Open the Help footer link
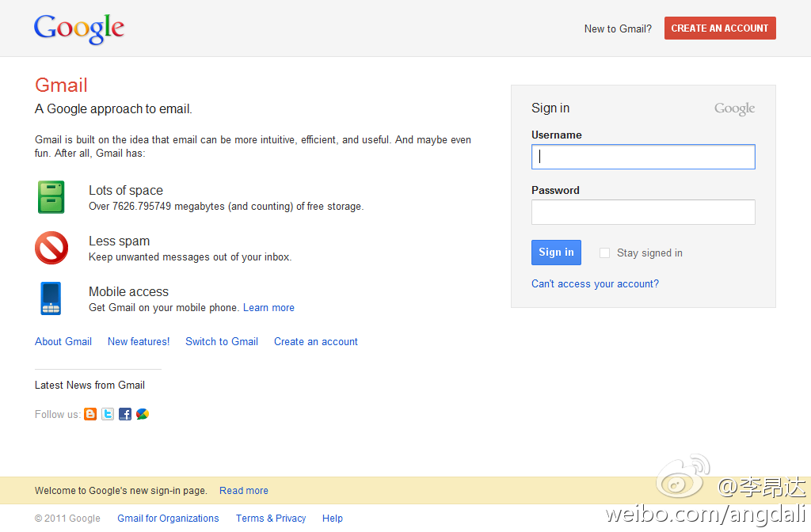This screenshot has width=811, height=532. click(x=333, y=519)
